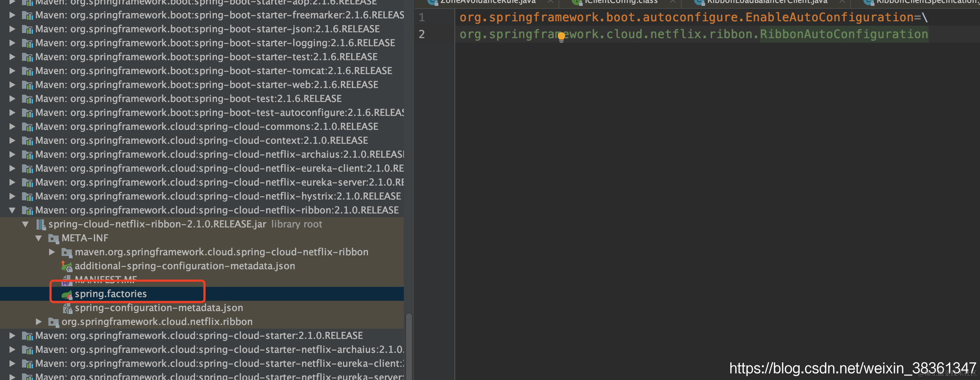Click the spring-configuration-metadata.json file icon
980x380 pixels.
click(x=67, y=308)
